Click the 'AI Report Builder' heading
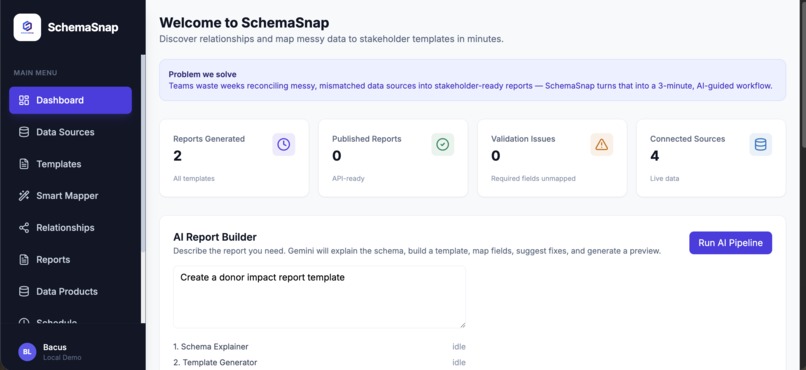The width and height of the screenshot is (806, 370). (x=215, y=237)
